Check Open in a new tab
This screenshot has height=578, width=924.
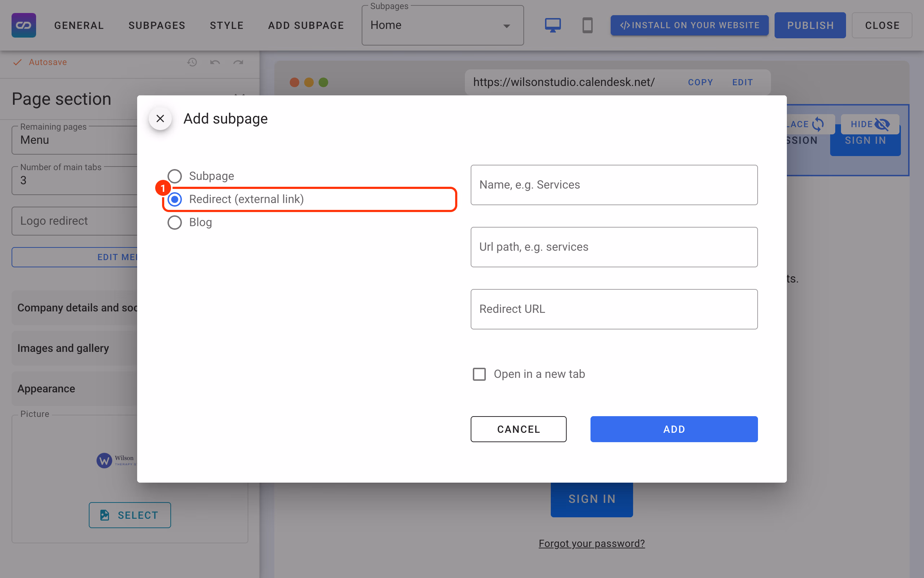click(479, 374)
